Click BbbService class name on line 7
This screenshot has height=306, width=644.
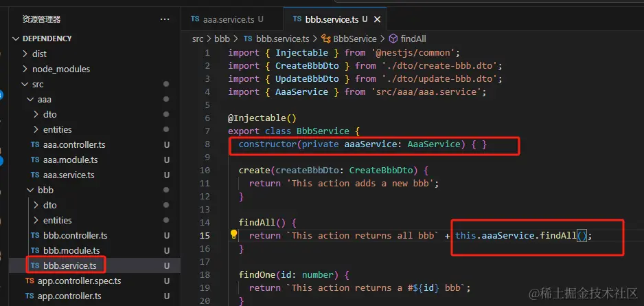coord(323,131)
